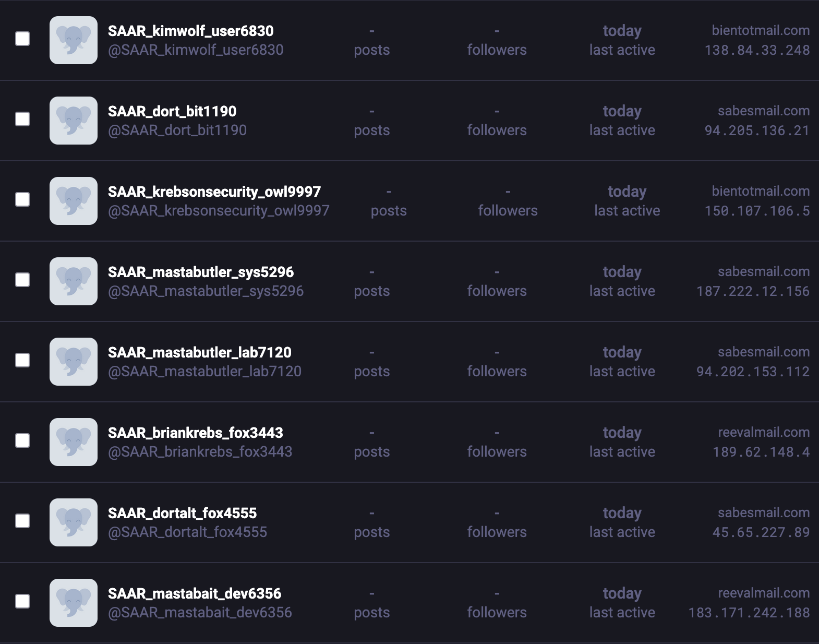Click SAAR_krebsonsecurity_owl9997 avatar image
The image size is (819, 644).
point(74,201)
